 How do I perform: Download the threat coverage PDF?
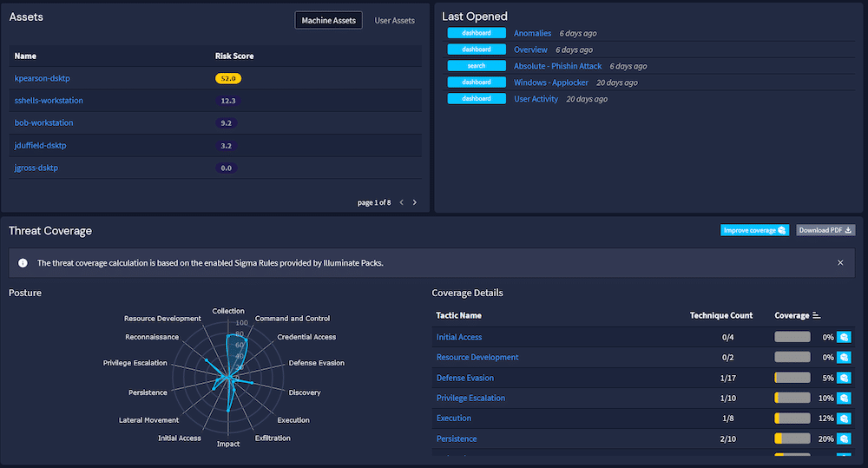point(825,230)
